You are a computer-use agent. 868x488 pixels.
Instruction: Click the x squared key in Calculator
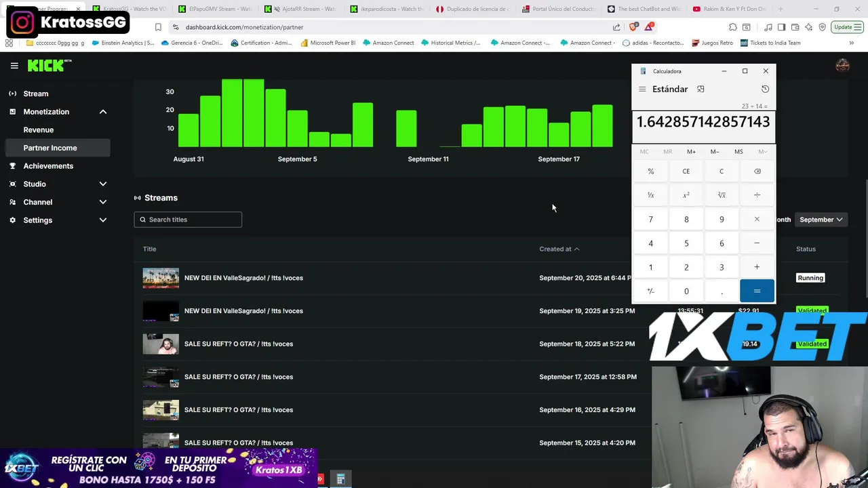point(686,195)
